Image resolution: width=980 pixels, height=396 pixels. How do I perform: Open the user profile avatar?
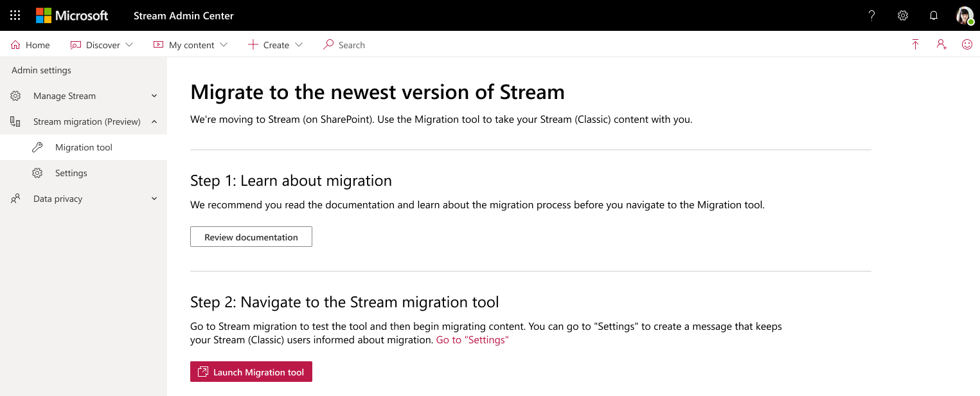click(x=964, y=15)
